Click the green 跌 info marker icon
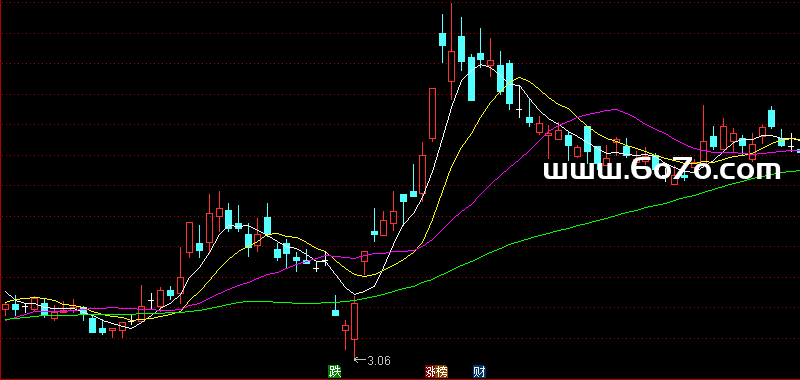Screen dimensions: 800x380 [335, 372]
